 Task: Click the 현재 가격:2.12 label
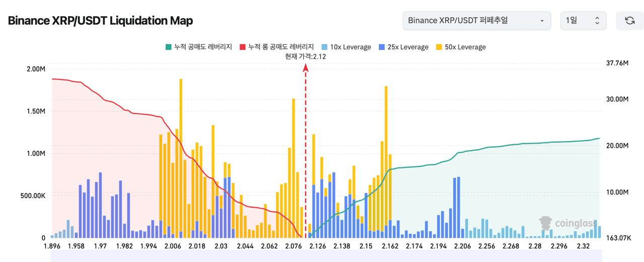coord(305,56)
